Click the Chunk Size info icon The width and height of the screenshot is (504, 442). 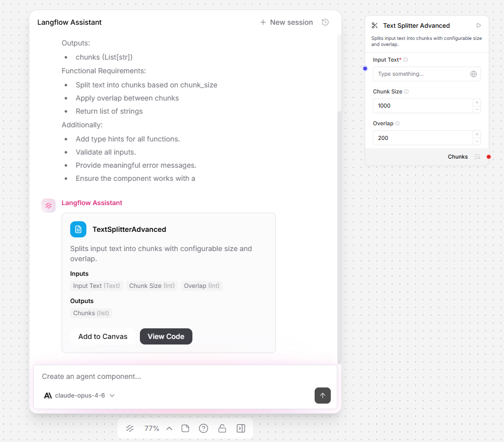407,91
